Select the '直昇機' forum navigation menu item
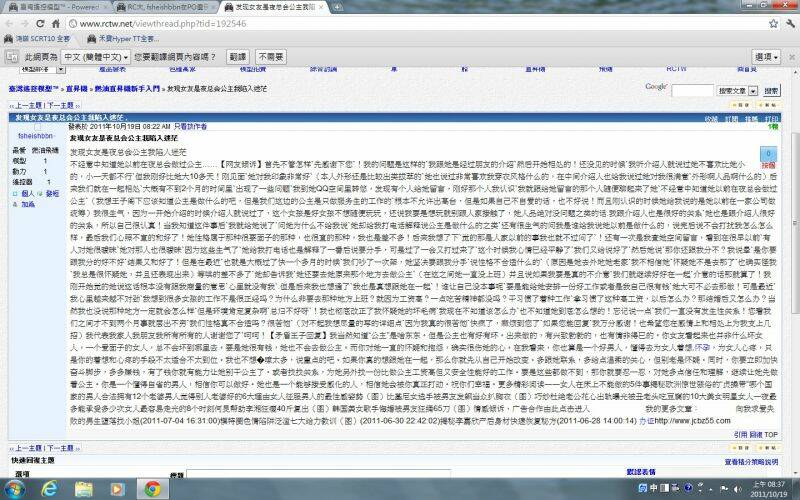800x500 pixels. tap(535, 69)
